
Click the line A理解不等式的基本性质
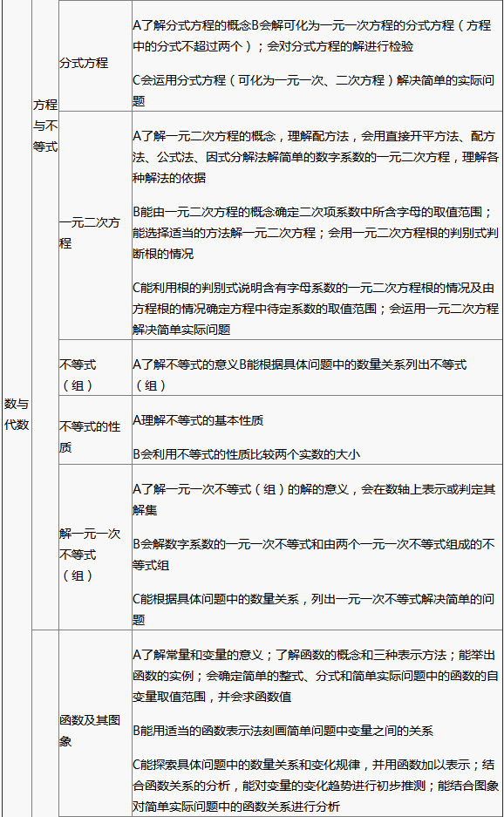click(198, 420)
